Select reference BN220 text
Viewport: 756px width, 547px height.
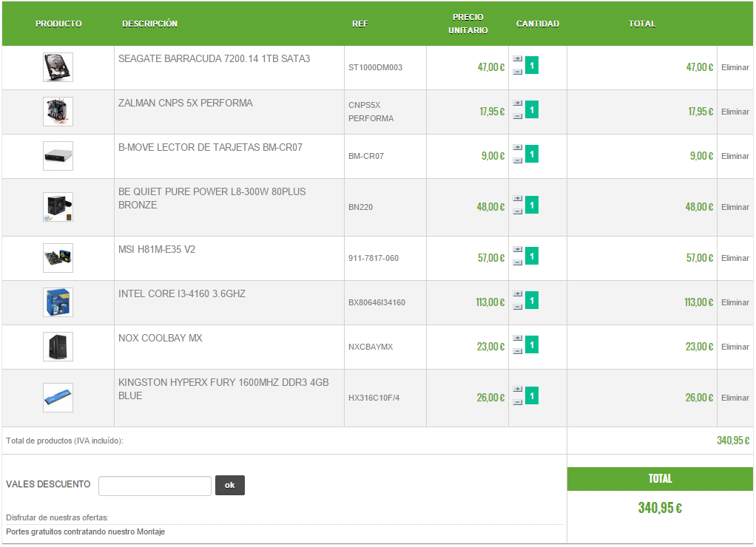pos(360,207)
